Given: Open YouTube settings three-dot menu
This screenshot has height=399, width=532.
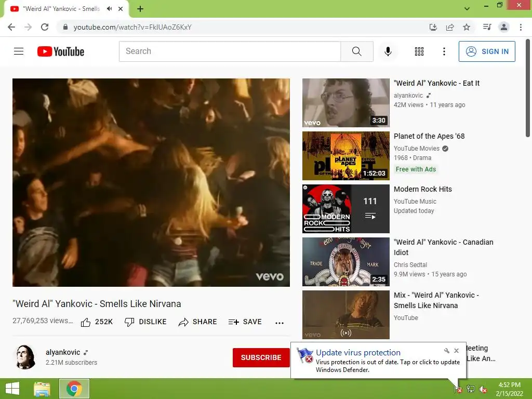Looking at the screenshot, I should coord(444,51).
